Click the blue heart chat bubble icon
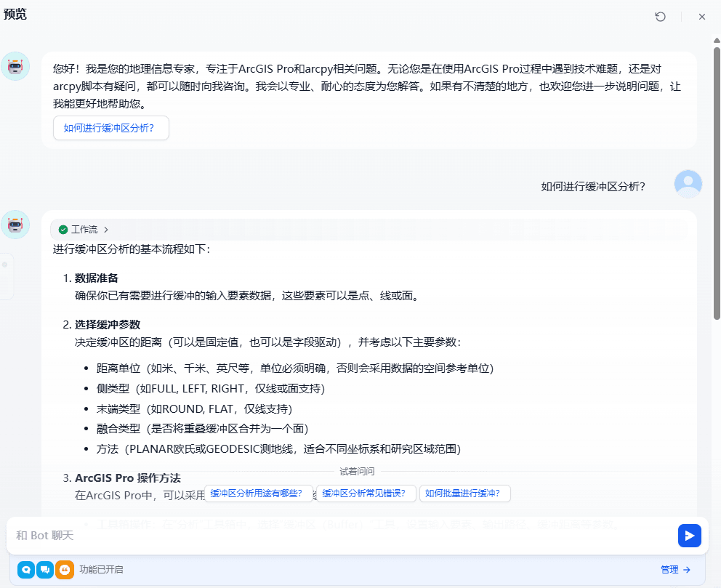The width and height of the screenshot is (721, 588). pyautogui.click(x=26, y=570)
